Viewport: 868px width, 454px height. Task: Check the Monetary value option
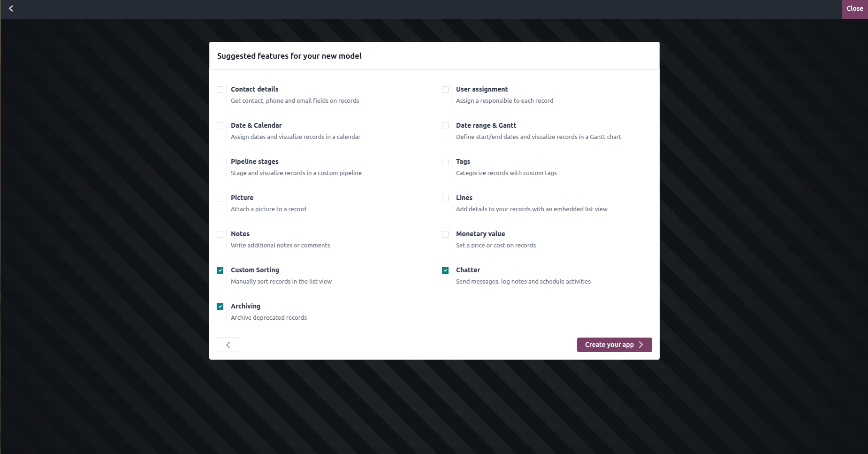click(445, 234)
